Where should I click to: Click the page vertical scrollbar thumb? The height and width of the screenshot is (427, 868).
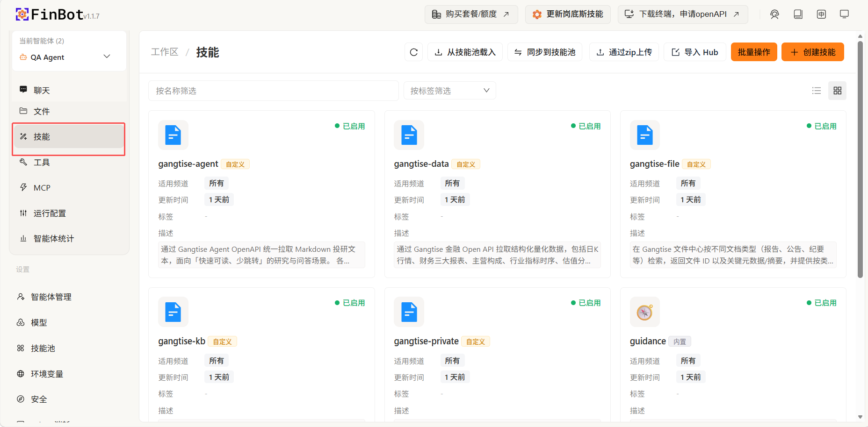pos(860,159)
